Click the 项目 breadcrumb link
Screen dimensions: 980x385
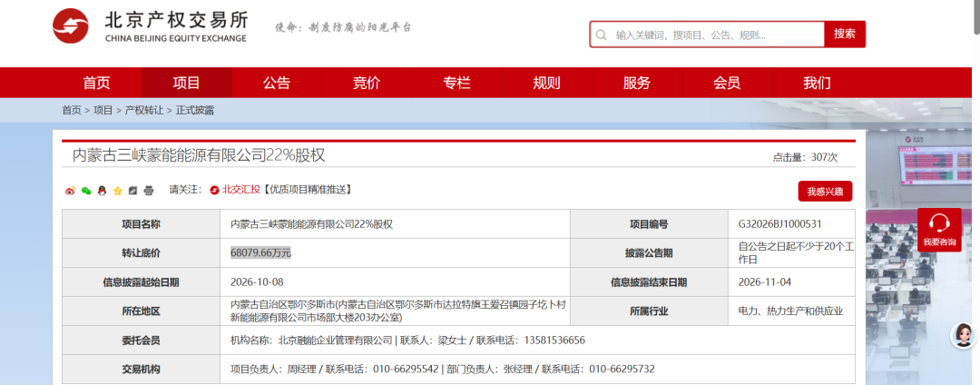pos(103,110)
